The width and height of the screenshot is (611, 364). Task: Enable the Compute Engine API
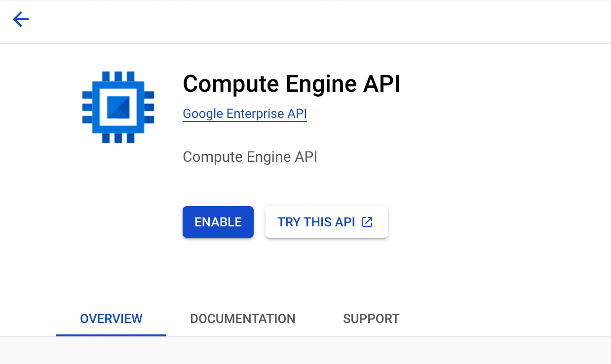click(218, 222)
